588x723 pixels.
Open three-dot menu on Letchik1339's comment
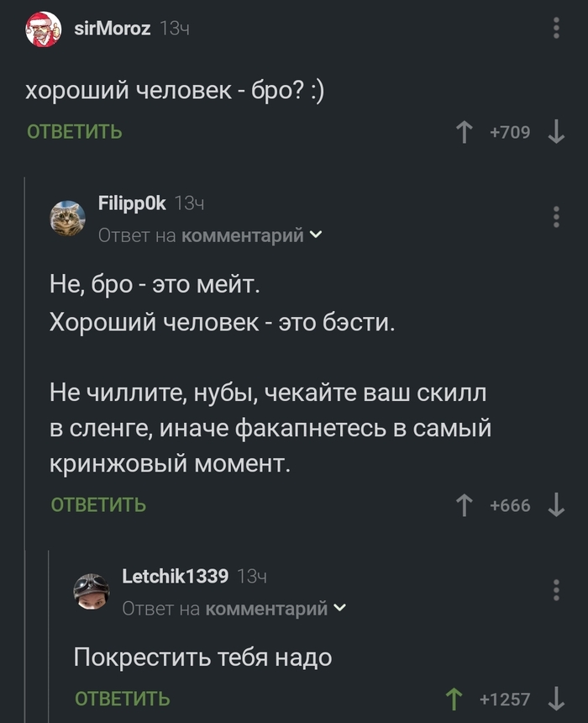coord(556,589)
